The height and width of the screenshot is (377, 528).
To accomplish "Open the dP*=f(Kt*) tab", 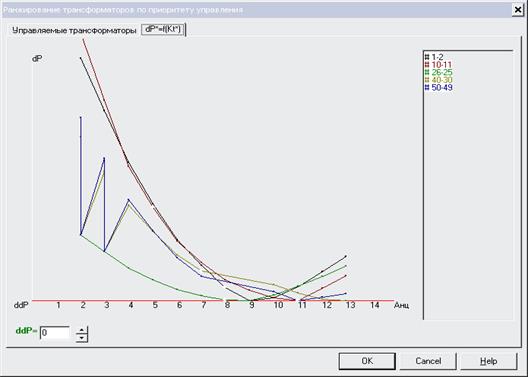I will click(x=163, y=30).
